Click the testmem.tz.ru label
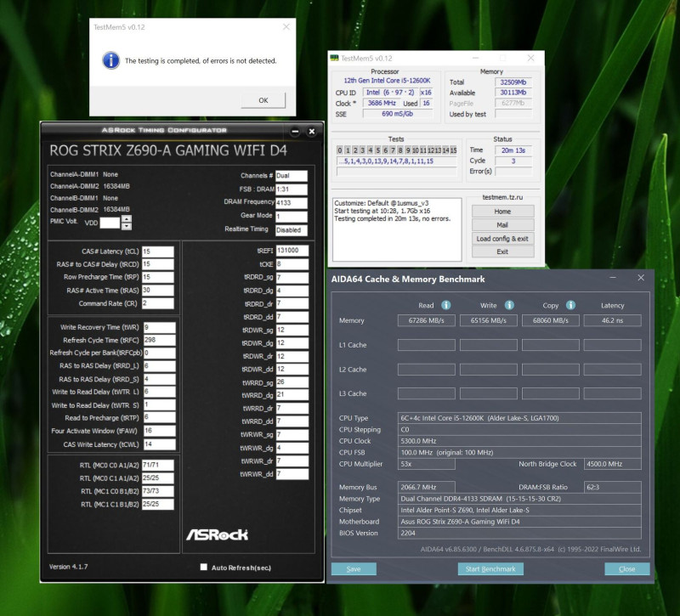 tap(502, 197)
